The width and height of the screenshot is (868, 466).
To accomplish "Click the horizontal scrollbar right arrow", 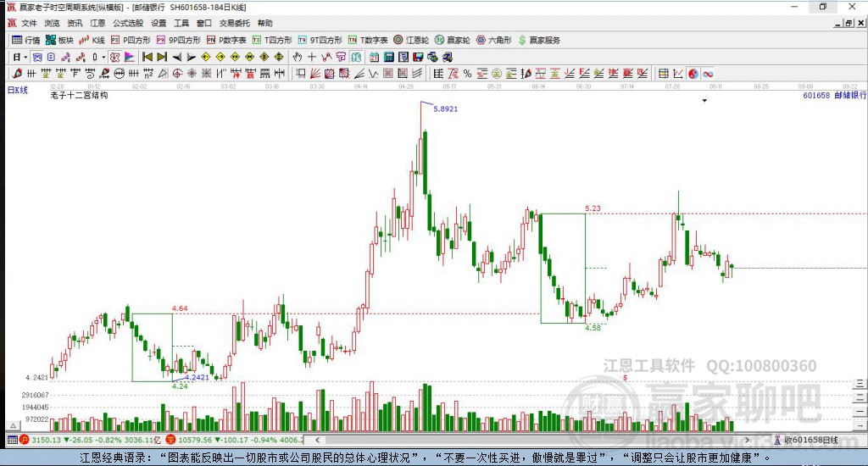I will click(747, 440).
